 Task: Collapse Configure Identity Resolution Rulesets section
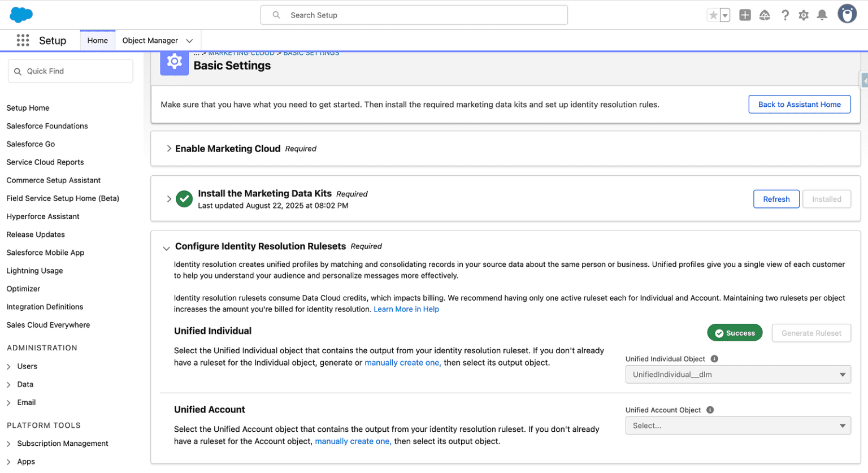166,248
